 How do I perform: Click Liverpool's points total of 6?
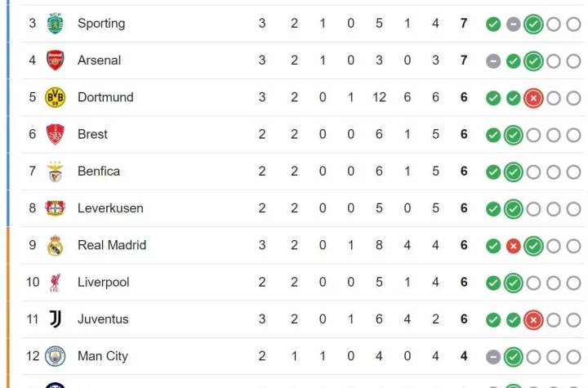tap(464, 283)
